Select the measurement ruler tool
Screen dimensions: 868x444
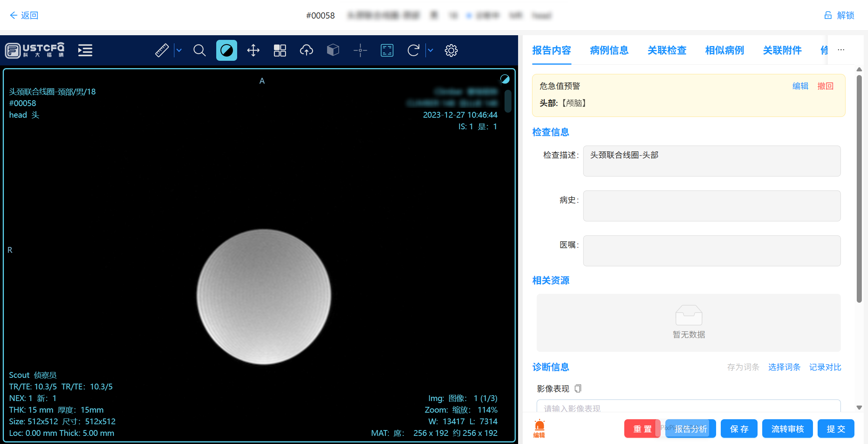click(162, 50)
